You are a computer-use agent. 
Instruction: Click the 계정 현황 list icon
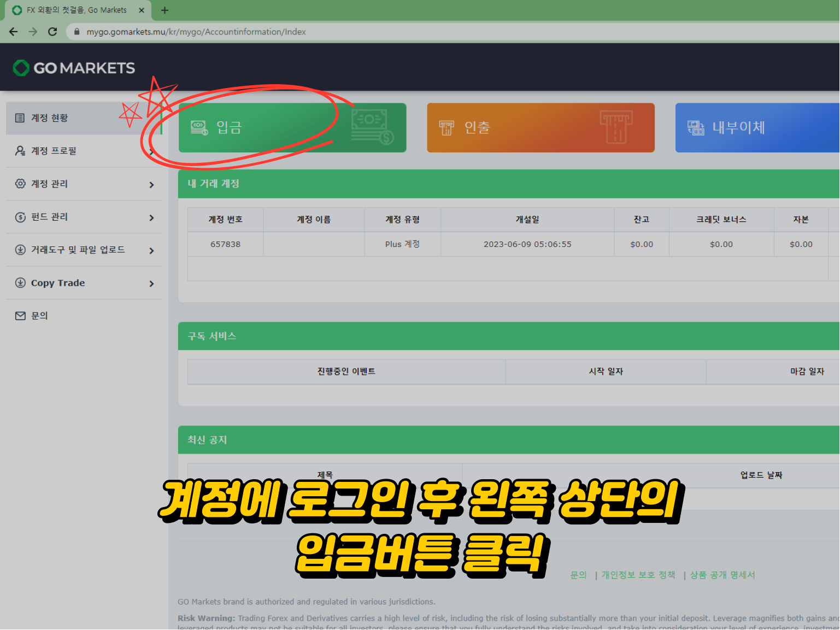[20, 118]
